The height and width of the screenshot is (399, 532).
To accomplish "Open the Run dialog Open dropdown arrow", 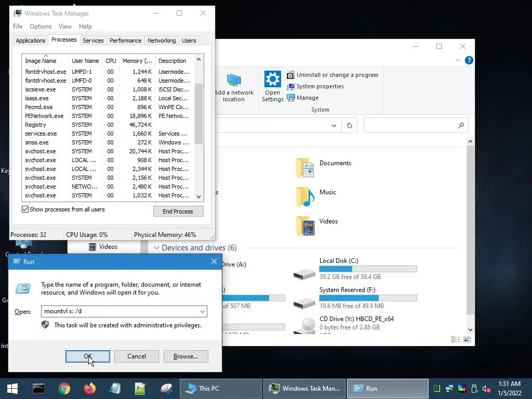I will (203, 312).
